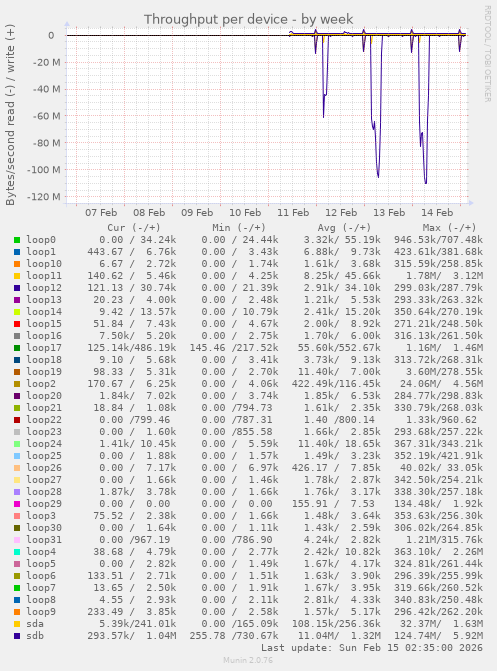Select the loop9 legend label
The image size is (497, 671).
tap(41, 612)
